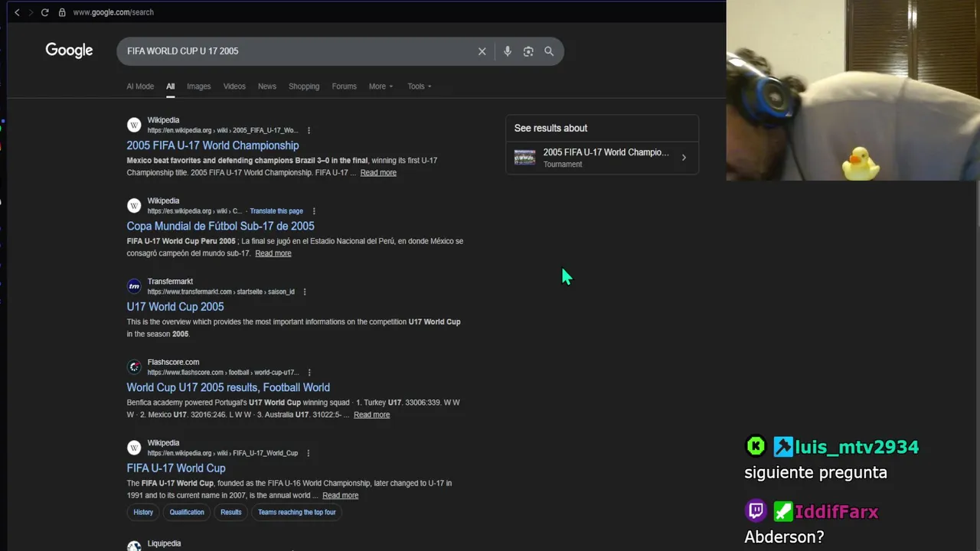Click the browser forward arrow
This screenshot has width=980, height=551.
(x=31, y=12)
